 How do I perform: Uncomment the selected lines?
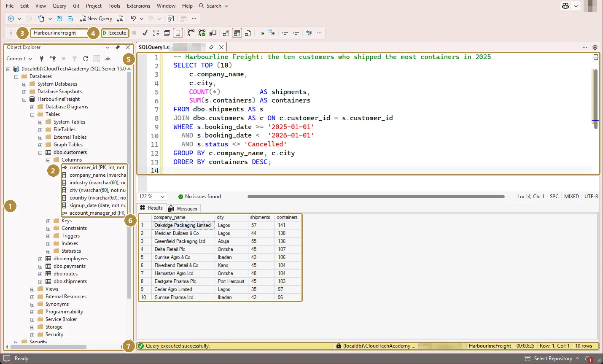click(272, 33)
